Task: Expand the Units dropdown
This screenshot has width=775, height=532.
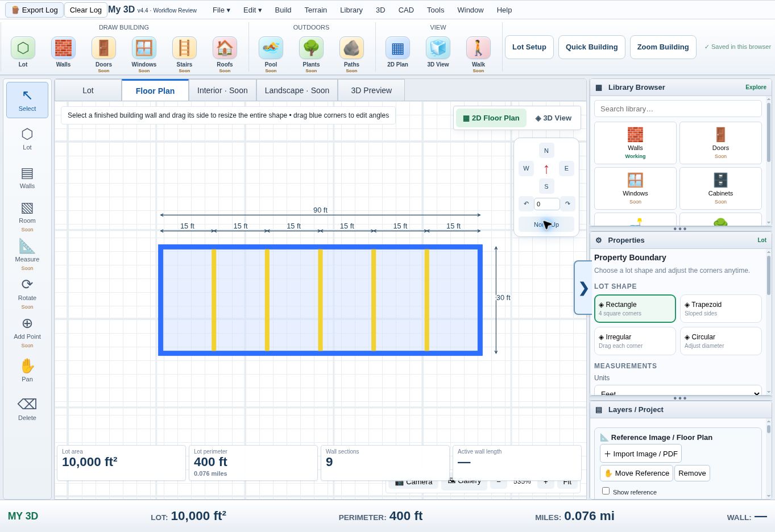Action: click(x=678, y=391)
